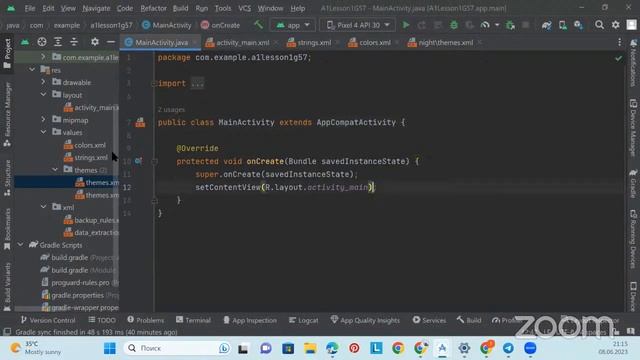Click the Make Project hammer icon
Viewport: 640px width, 360px height.
coord(258,25)
